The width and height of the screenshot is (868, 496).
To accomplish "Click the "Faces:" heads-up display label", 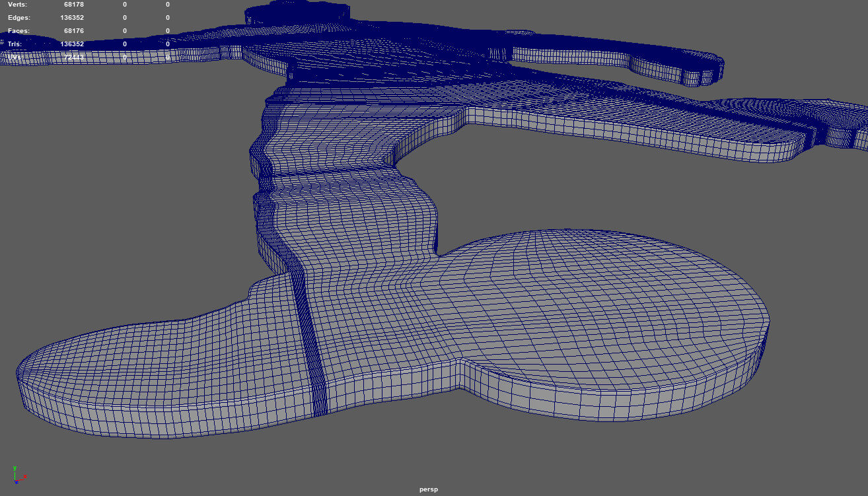I will (18, 30).
